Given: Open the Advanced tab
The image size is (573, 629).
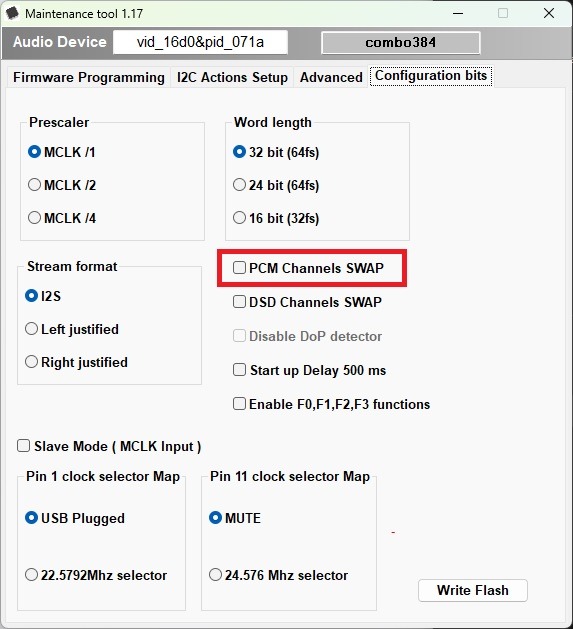Looking at the screenshot, I should (331, 77).
